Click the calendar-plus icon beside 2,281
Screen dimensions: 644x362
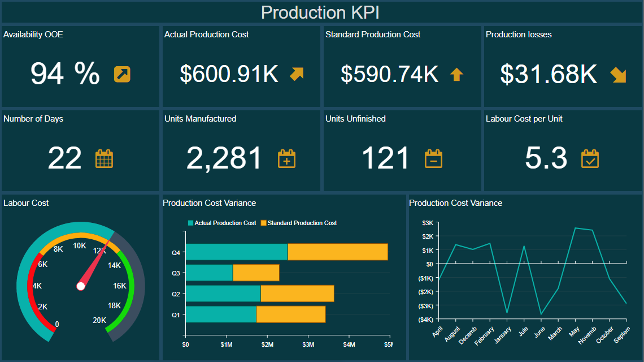click(286, 158)
